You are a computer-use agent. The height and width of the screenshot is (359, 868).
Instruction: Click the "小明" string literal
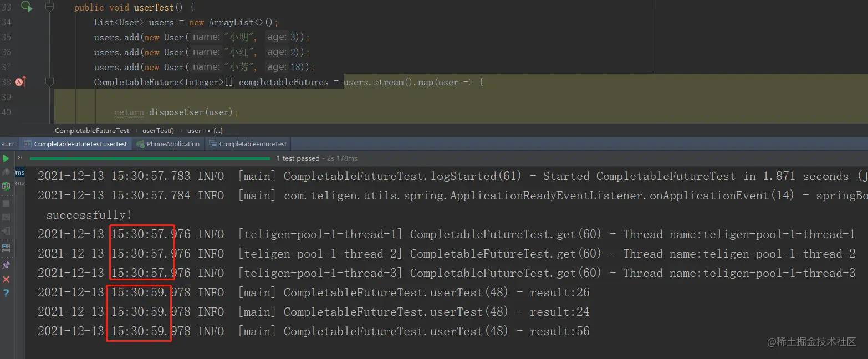pyautogui.click(x=240, y=37)
